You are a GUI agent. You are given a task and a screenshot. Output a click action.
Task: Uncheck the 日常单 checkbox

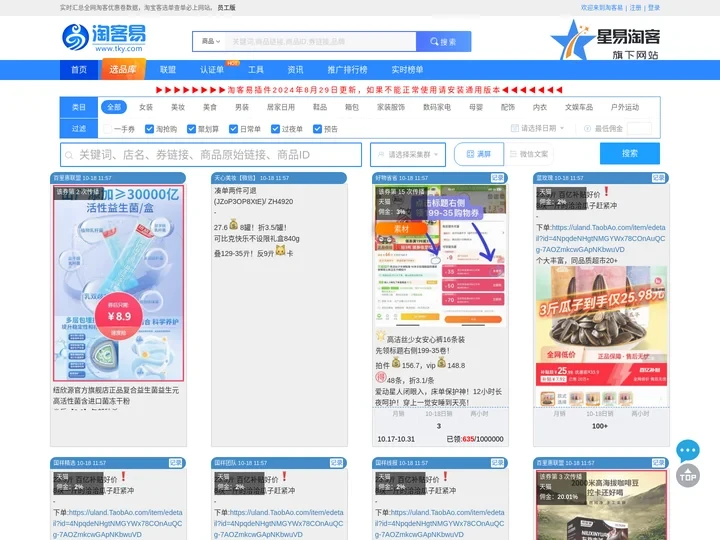[x=233, y=129]
